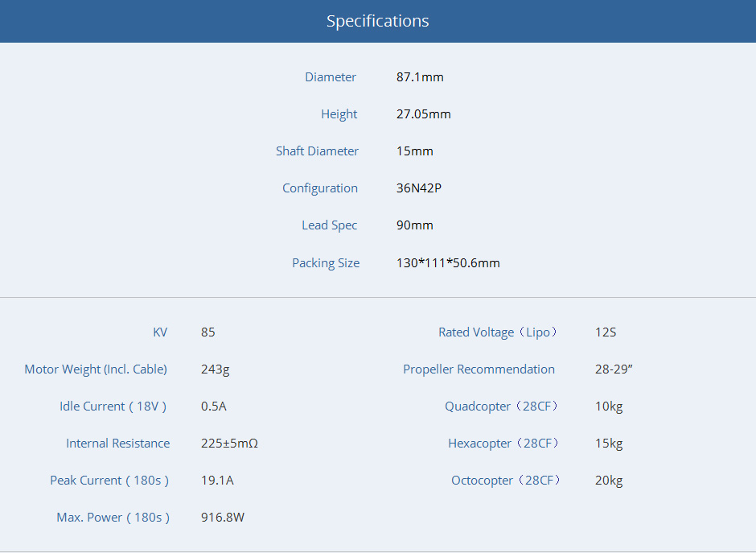Select the Lead Spec label

(x=329, y=225)
